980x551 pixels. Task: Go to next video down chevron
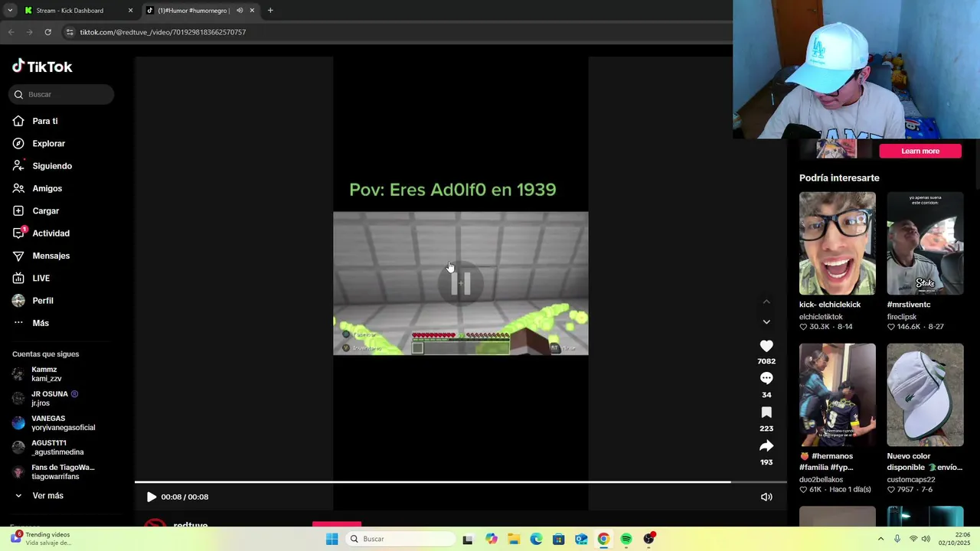[x=766, y=322]
